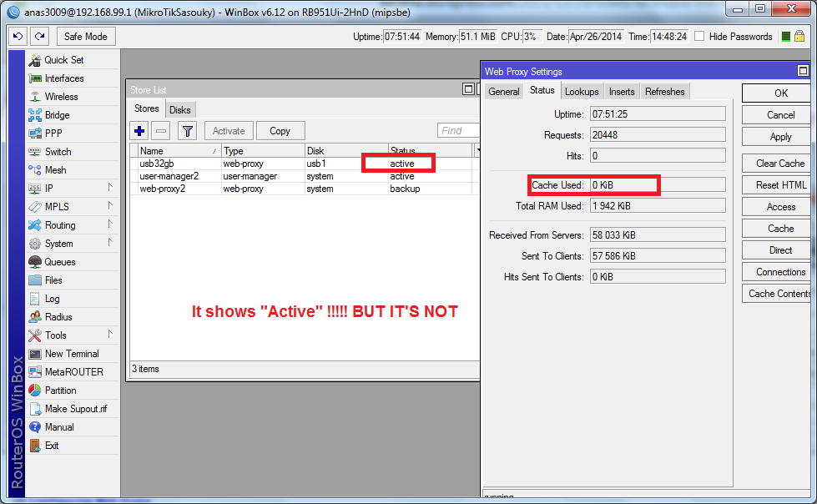Open the Bridge menu icon
Image resolution: width=817 pixels, height=504 pixels.
point(35,114)
